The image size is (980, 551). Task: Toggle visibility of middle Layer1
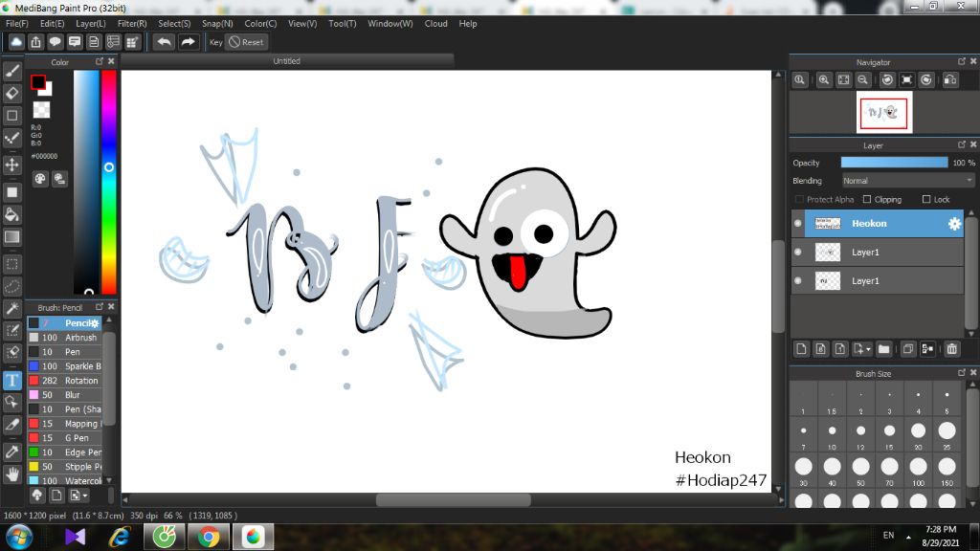pyautogui.click(x=798, y=253)
